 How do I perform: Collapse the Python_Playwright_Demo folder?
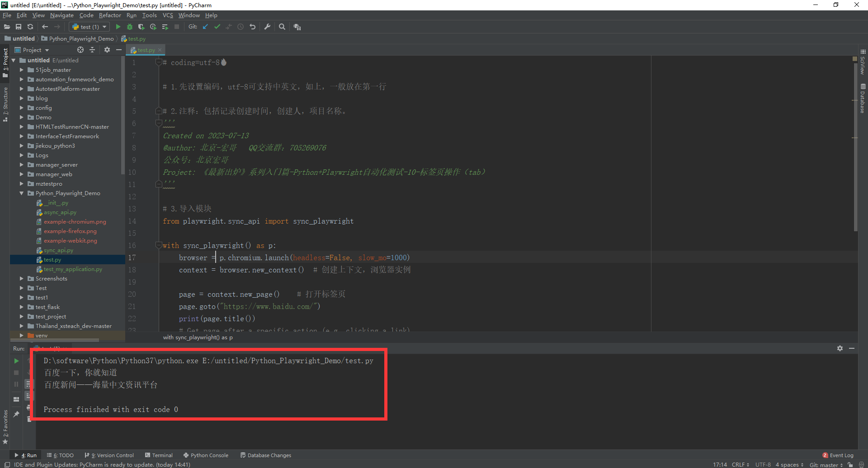21,193
